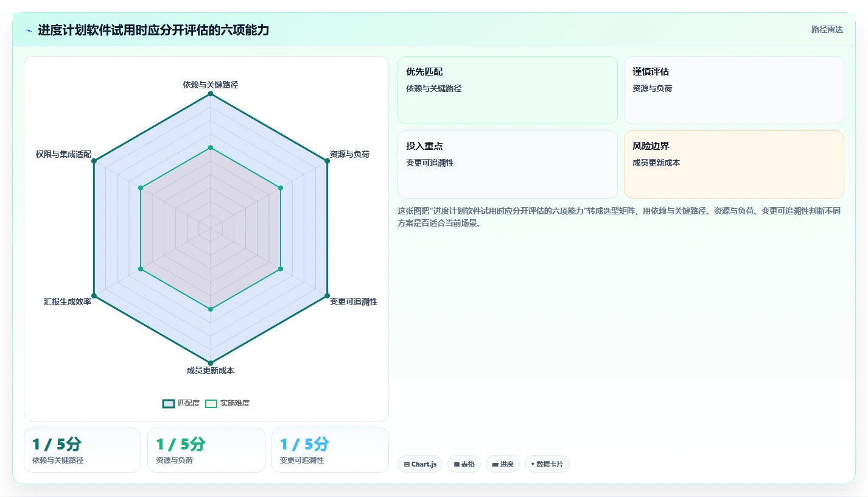Click the description paragraph below the cards
This screenshot has width=868, height=497.
620,217
